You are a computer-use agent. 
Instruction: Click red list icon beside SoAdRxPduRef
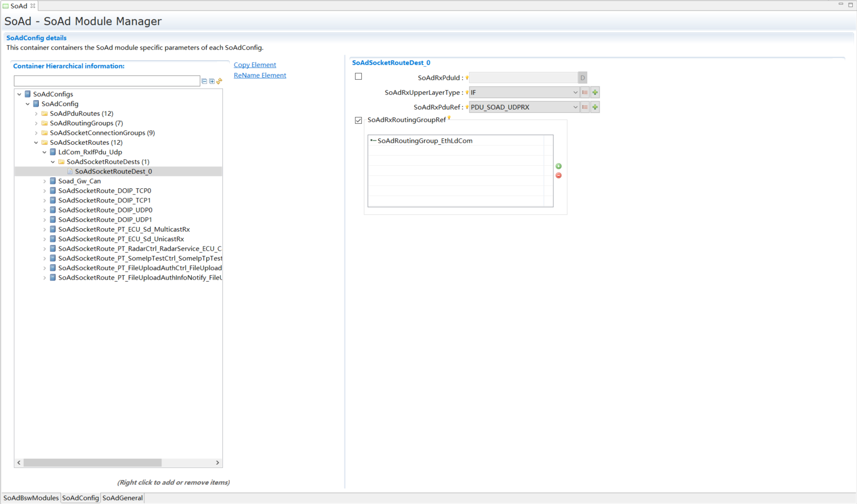(585, 107)
